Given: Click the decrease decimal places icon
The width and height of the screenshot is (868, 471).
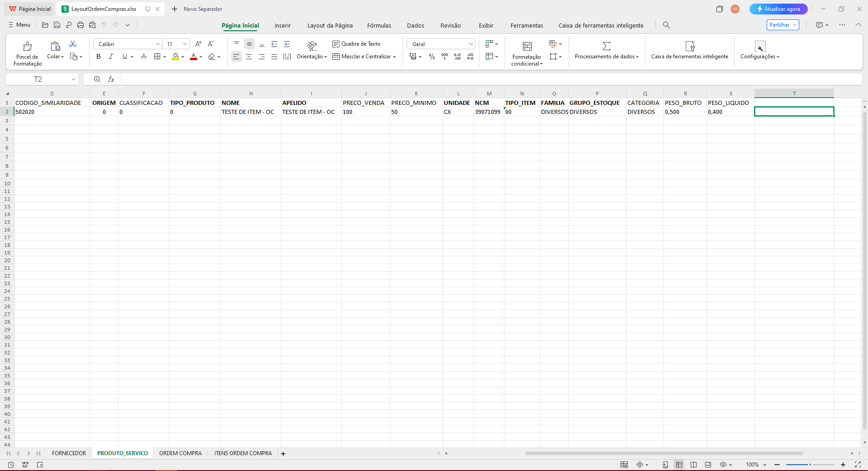Looking at the screenshot, I should coord(470,57).
